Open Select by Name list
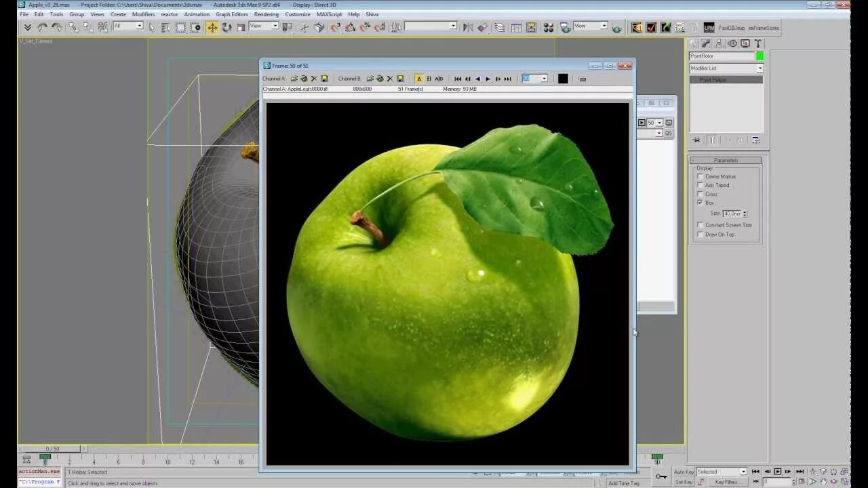868x488 pixels. pos(165,27)
